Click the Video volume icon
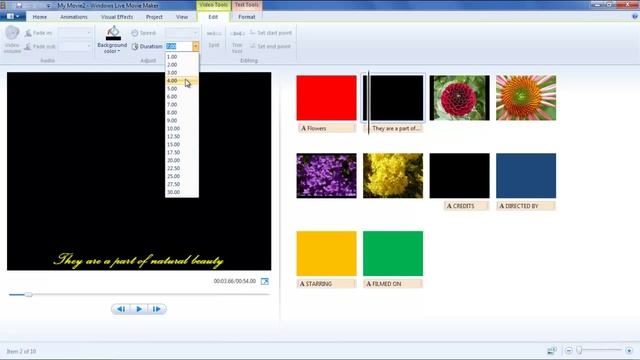Image resolution: width=640 pixels, height=360 pixels. (12, 33)
